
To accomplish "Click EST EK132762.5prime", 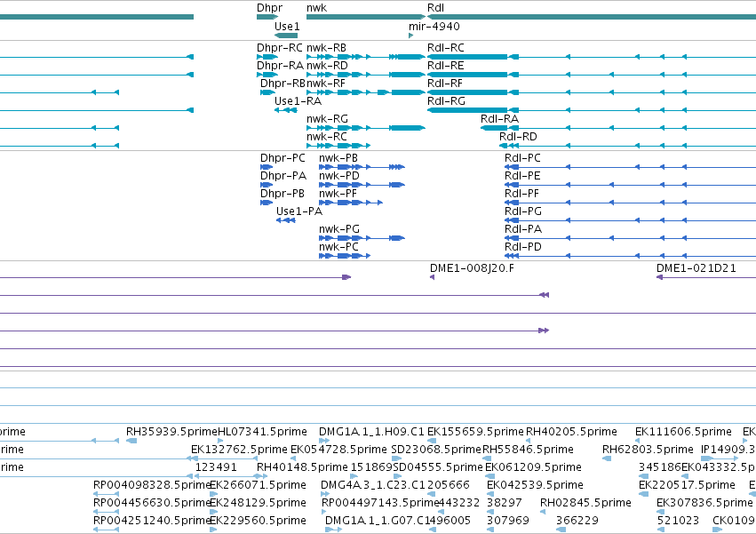I will [239, 450].
